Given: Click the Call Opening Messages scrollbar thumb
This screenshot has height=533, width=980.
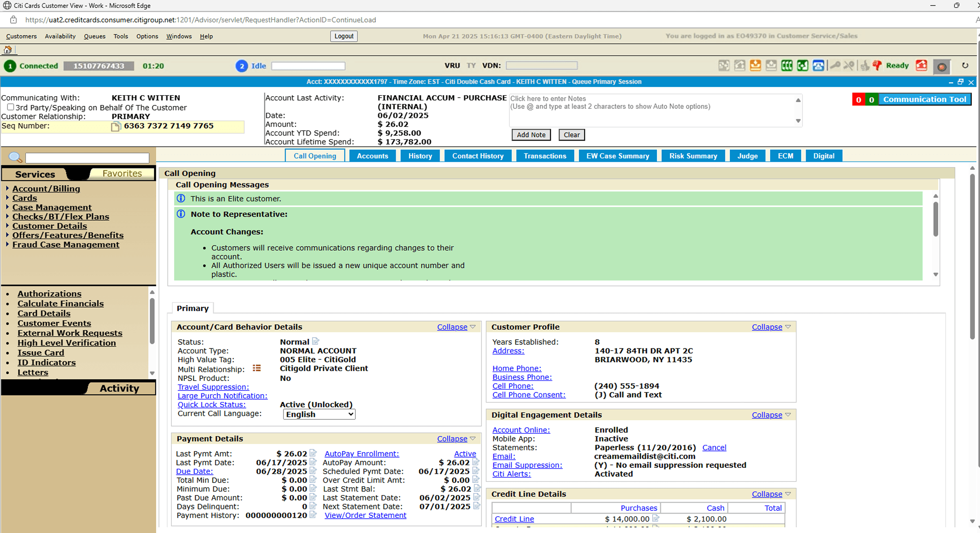Looking at the screenshot, I should pos(936,219).
